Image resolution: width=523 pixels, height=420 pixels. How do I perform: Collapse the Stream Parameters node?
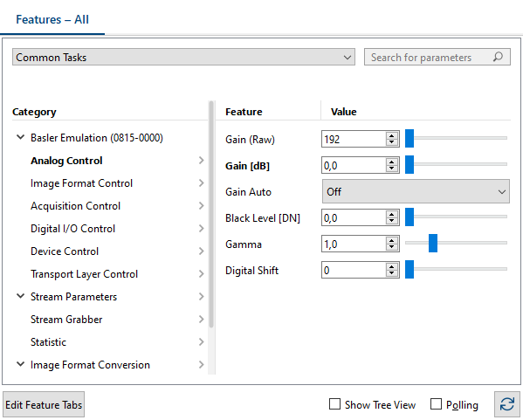pyautogui.click(x=20, y=296)
